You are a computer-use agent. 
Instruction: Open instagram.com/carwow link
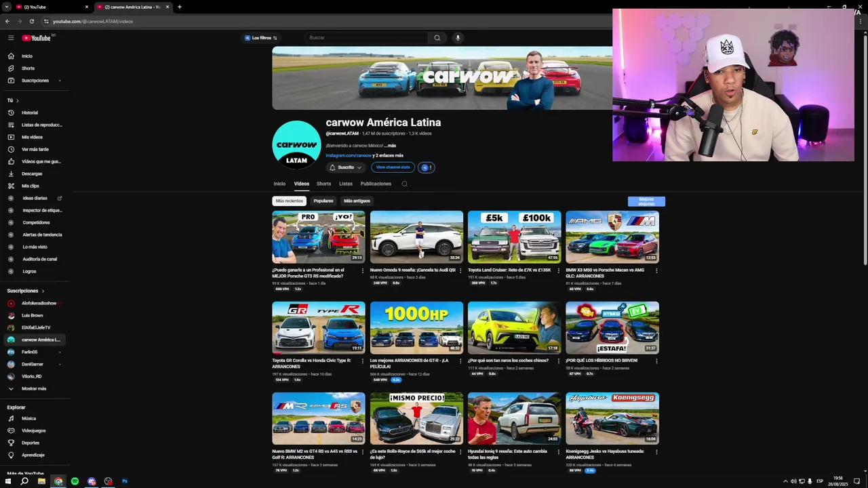click(349, 155)
